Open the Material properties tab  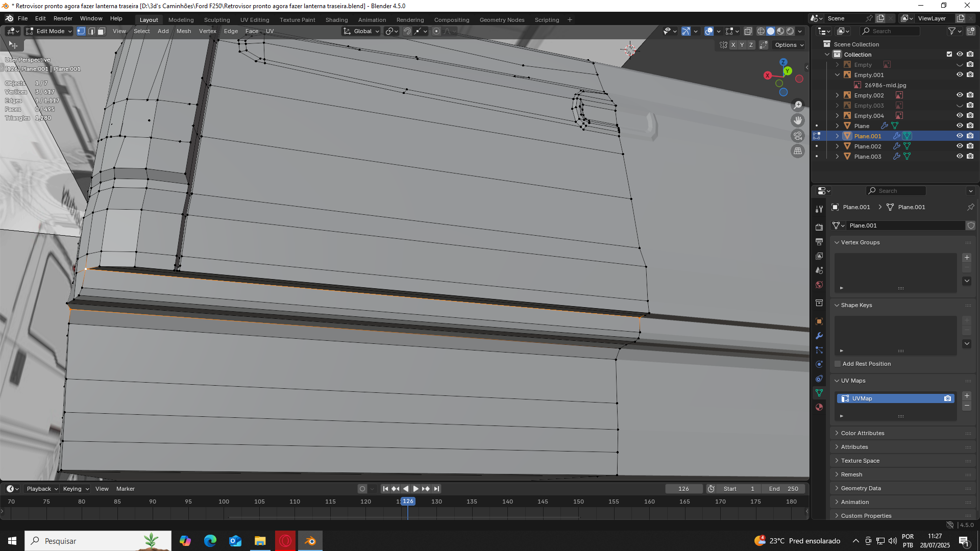point(819,407)
